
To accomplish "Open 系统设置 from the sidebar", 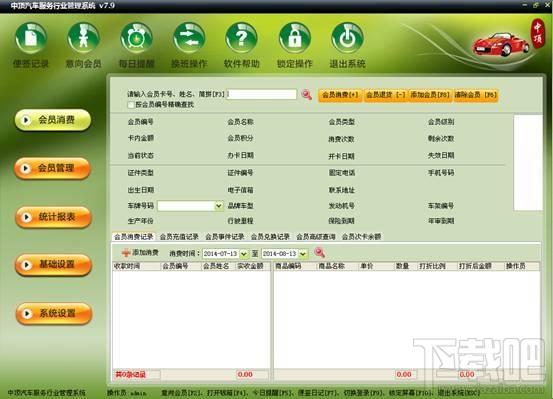I will click(x=54, y=313).
